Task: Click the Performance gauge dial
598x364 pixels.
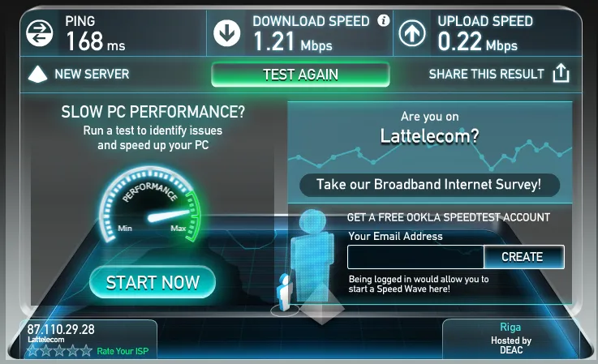Action: tap(149, 205)
